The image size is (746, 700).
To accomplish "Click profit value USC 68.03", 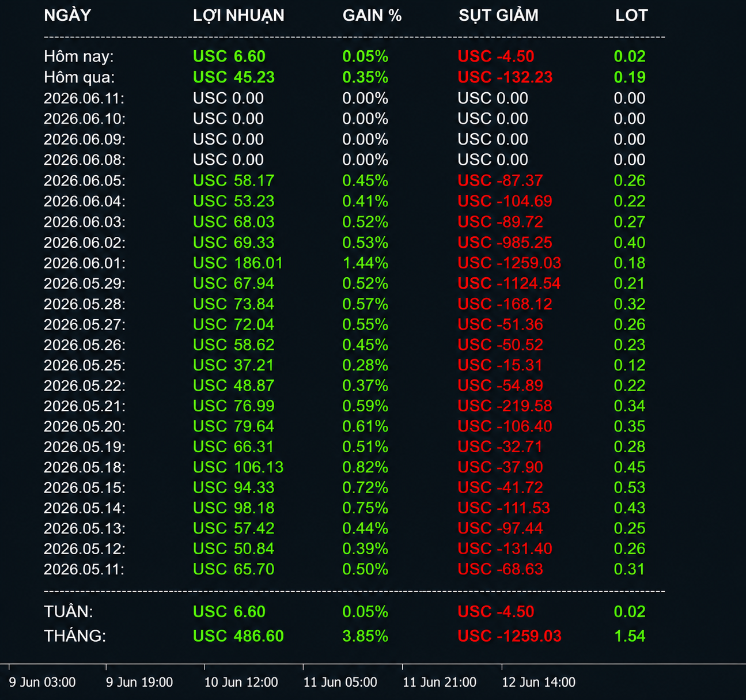I will coord(234,222).
